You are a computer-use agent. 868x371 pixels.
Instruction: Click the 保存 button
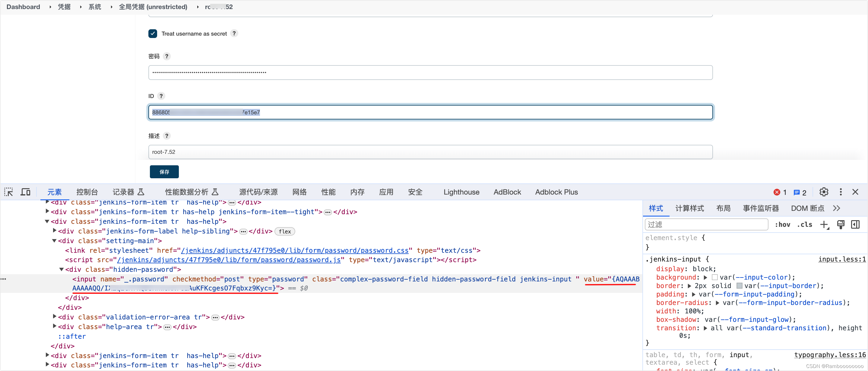click(164, 172)
